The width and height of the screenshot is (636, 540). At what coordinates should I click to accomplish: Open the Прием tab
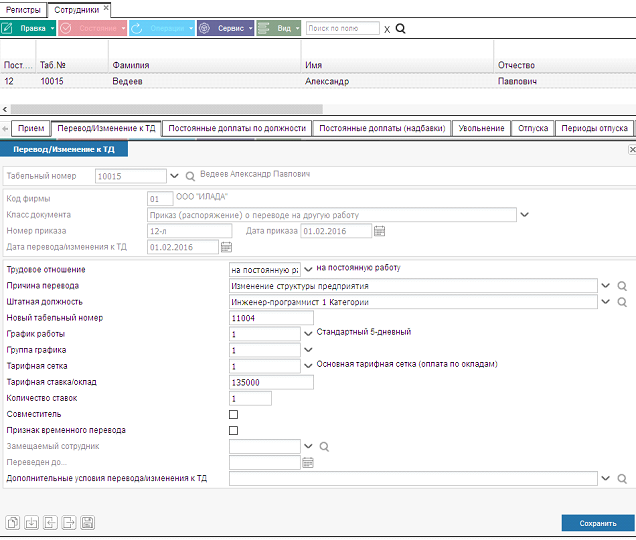tap(31, 128)
